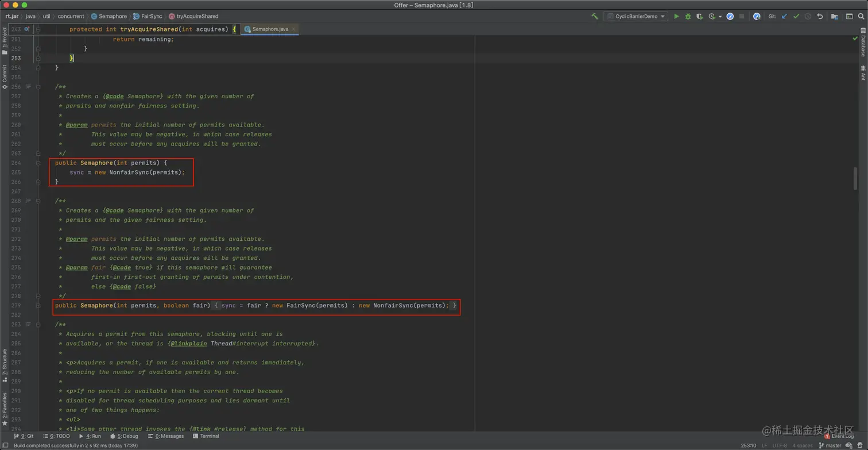Open the 5: Debug tool window

coord(124,436)
